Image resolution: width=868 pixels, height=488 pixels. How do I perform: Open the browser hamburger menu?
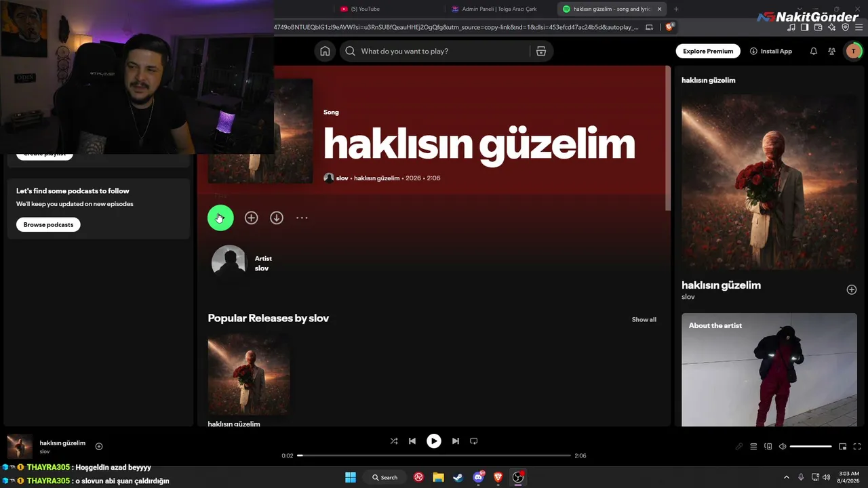(859, 28)
